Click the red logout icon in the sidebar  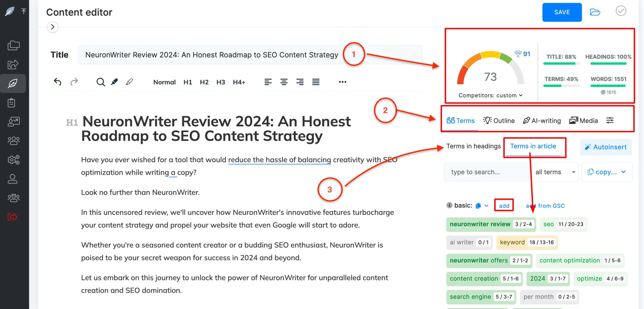point(12,217)
